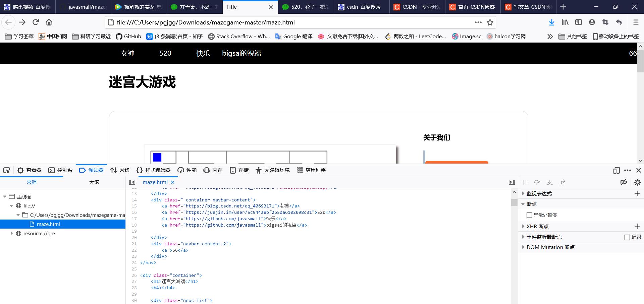The height and width of the screenshot is (304, 644).
Task: Switch to the 网络 devtools tab
Action: [x=120, y=170]
